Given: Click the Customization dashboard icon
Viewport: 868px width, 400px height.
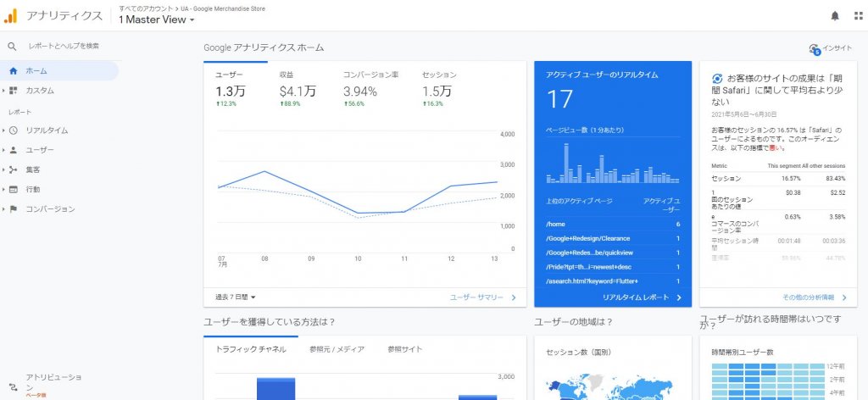Looking at the screenshot, I should 14,91.
